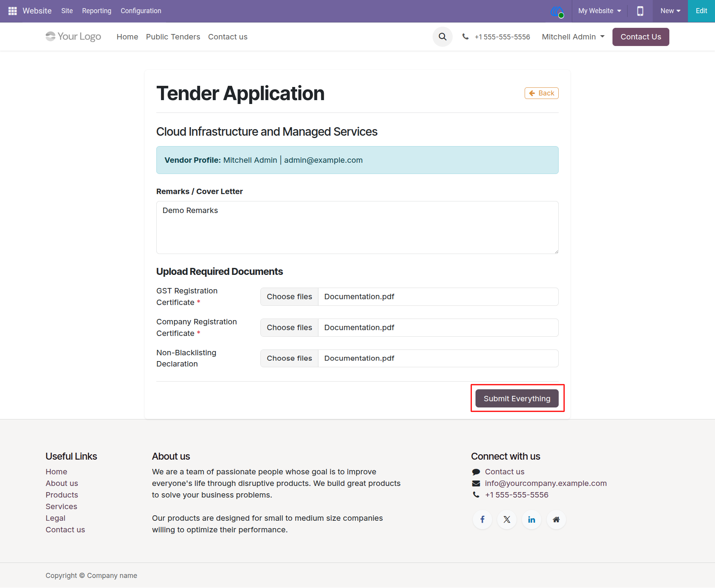Open the Site menu
715x588 pixels.
67,11
